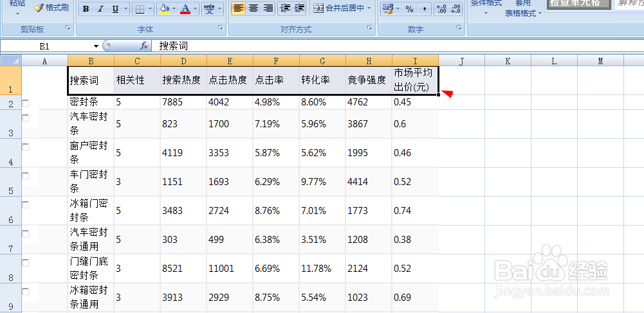Select the cell containing 0.74

pos(415,210)
